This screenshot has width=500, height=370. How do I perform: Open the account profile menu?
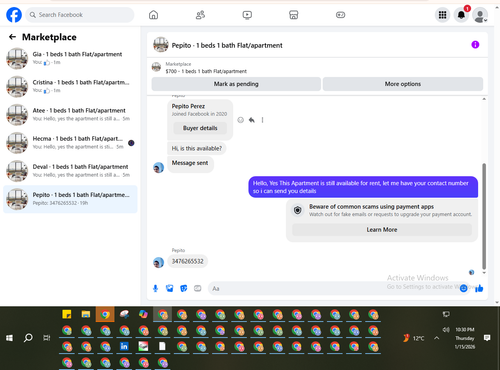[x=480, y=15]
